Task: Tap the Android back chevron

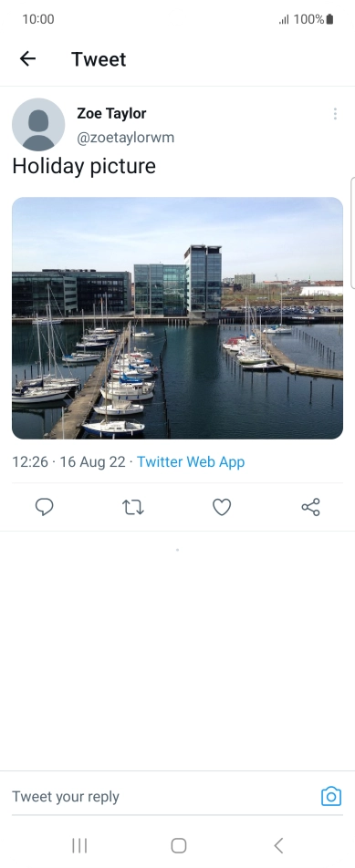Action: coord(278,845)
